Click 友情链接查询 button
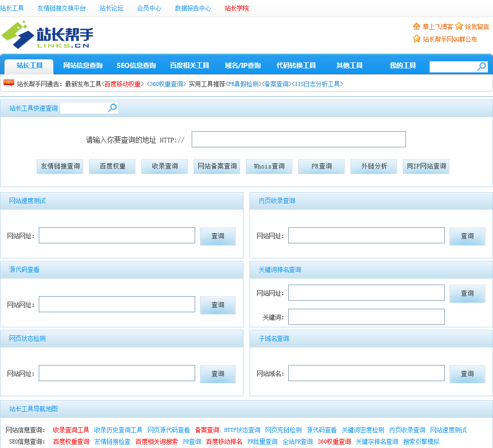Viewport: 493px width, 448px height. pyautogui.click(x=60, y=166)
